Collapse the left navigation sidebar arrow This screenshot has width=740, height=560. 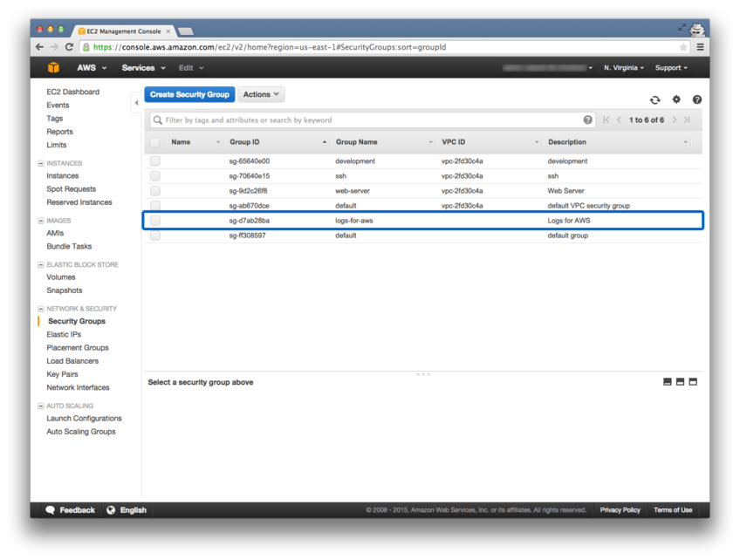[136, 102]
